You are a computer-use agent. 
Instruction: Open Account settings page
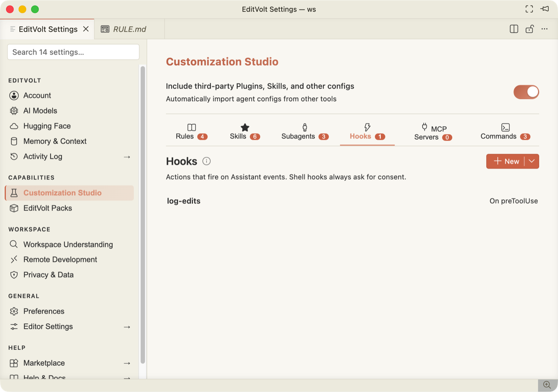coord(69,96)
